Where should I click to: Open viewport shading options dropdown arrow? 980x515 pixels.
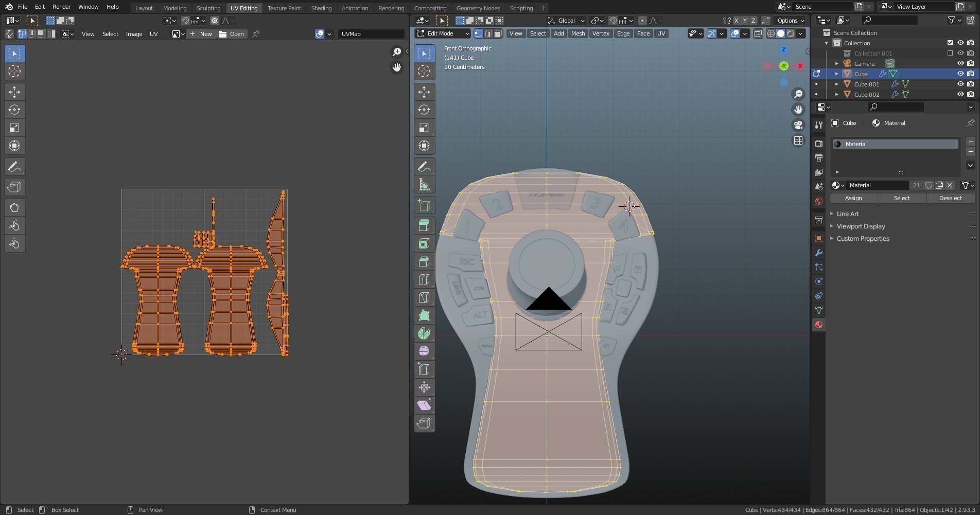[801, 33]
